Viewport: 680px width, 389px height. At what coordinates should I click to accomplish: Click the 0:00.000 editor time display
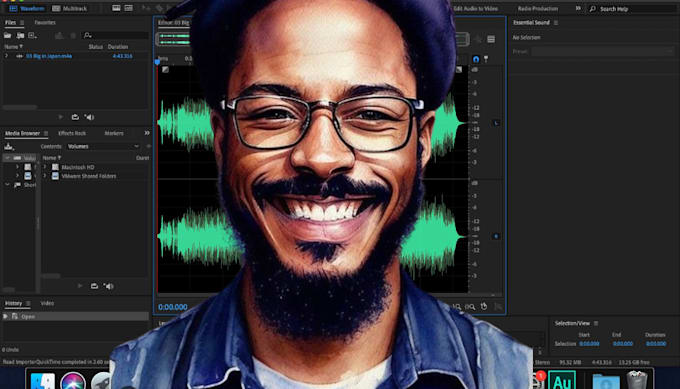click(173, 307)
